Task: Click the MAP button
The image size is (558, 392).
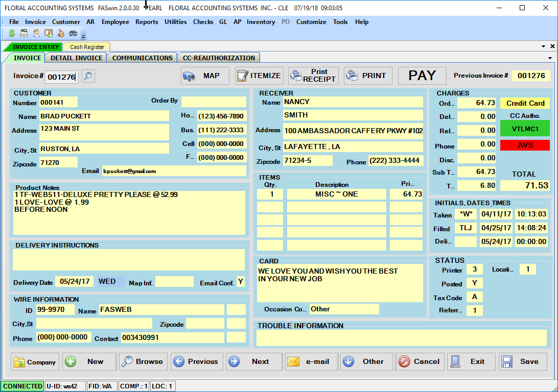Action: click(205, 76)
